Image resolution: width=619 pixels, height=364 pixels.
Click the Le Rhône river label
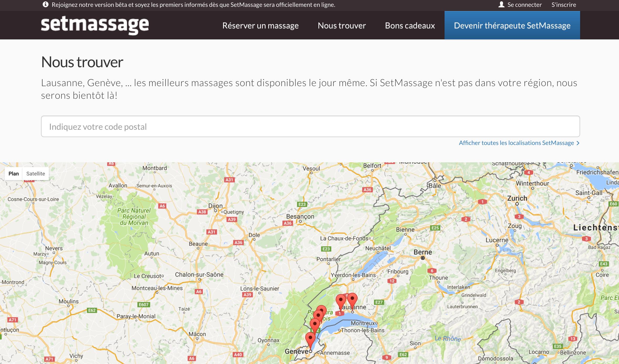448,339
